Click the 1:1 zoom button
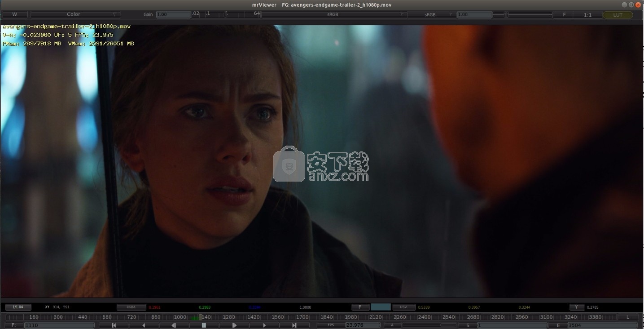The image size is (644, 329). 587,15
